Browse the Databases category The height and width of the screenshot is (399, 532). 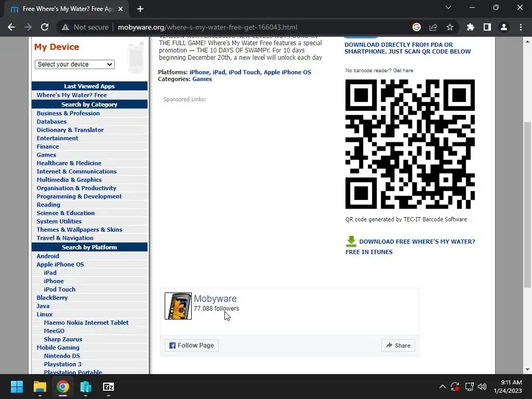pyautogui.click(x=51, y=122)
